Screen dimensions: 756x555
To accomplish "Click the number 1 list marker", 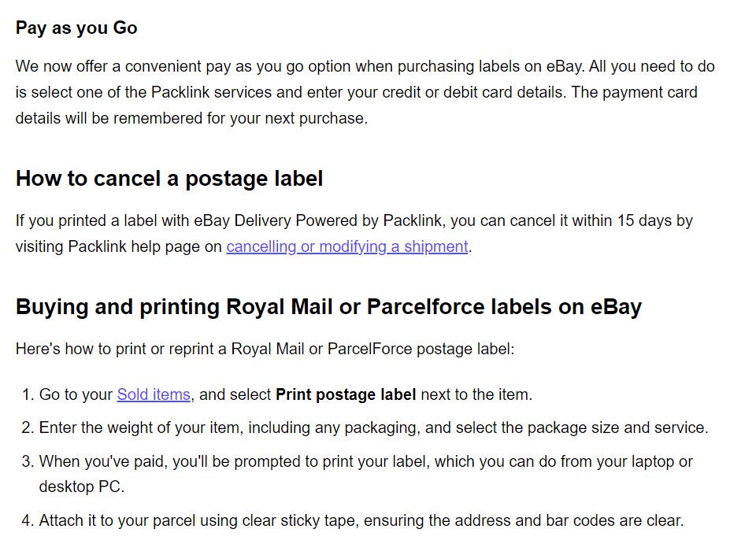I will (28, 394).
